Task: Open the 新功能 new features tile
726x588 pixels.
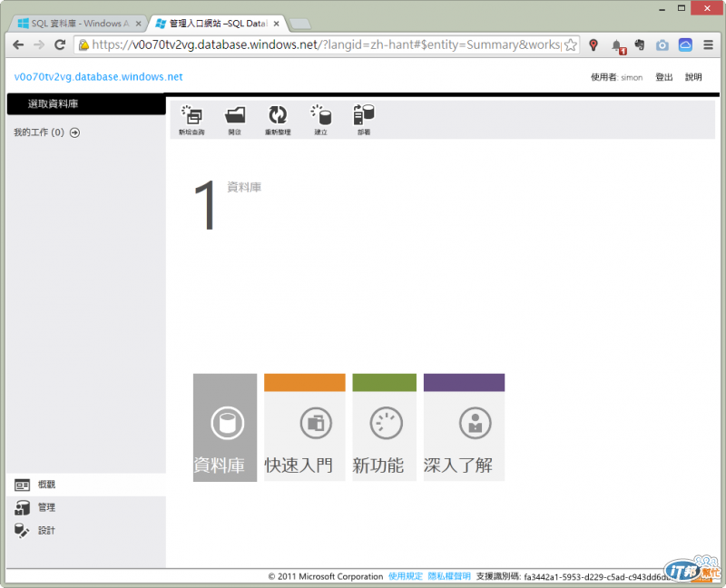Action: click(x=384, y=427)
